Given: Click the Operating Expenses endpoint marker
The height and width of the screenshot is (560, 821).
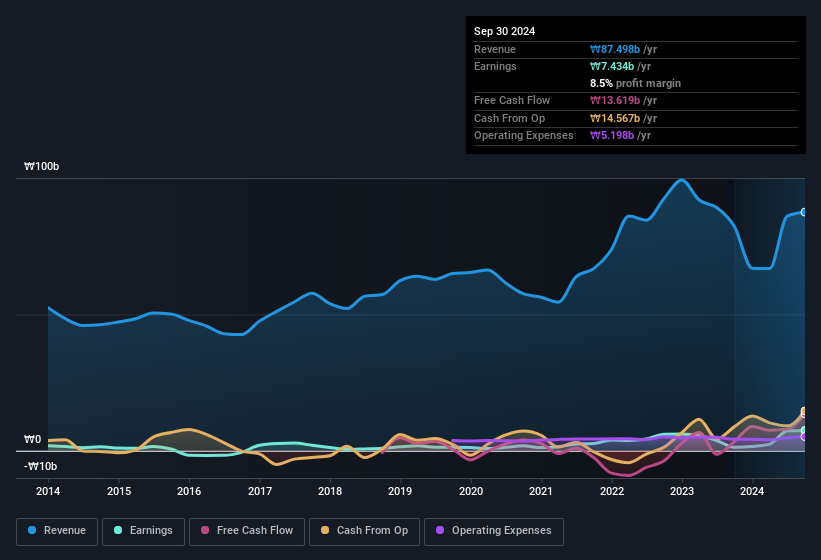Looking at the screenshot, I should pyautogui.click(x=804, y=436).
